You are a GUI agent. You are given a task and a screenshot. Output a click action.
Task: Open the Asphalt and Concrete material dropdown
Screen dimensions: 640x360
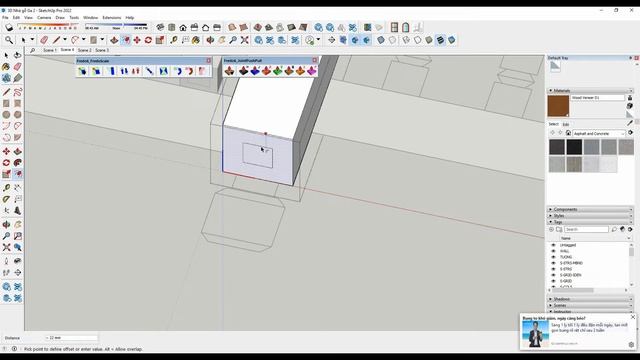click(x=599, y=133)
